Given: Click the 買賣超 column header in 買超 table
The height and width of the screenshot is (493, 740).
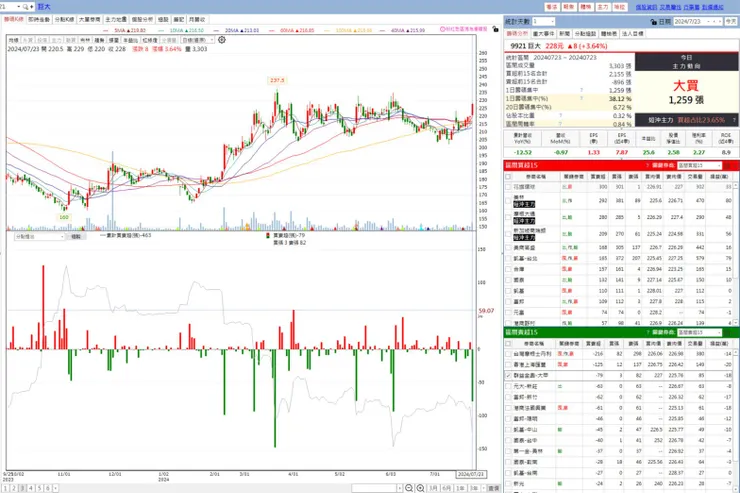Looking at the screenshot, I should (597, 176).
